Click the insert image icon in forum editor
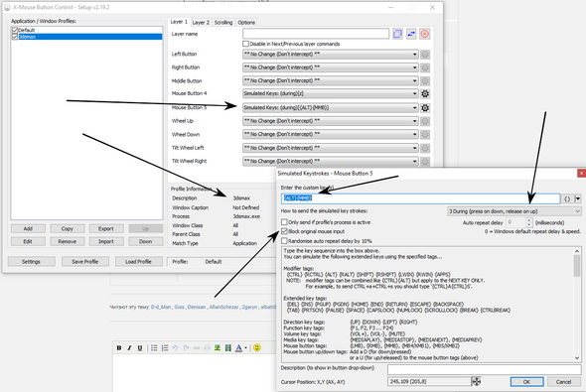Viewport: 586px width, 392px height. tap(218, 348)
